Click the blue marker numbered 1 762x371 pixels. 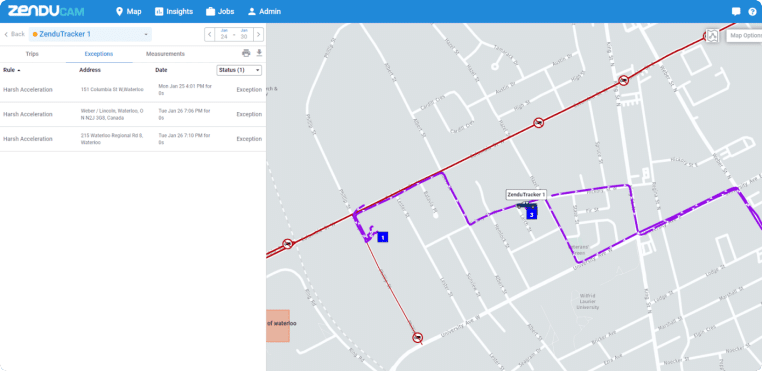pos(382,237)
